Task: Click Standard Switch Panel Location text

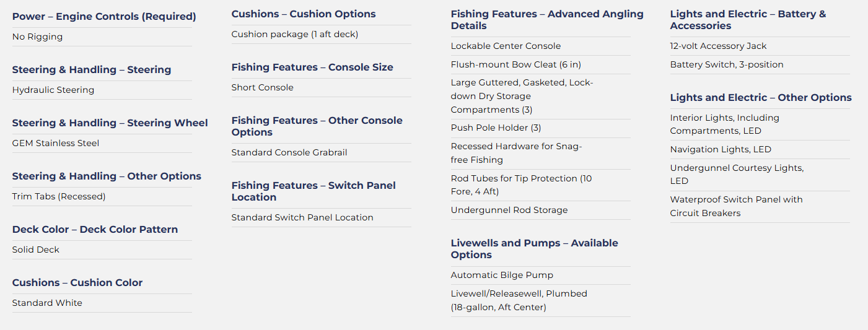Action: point(302,217)
